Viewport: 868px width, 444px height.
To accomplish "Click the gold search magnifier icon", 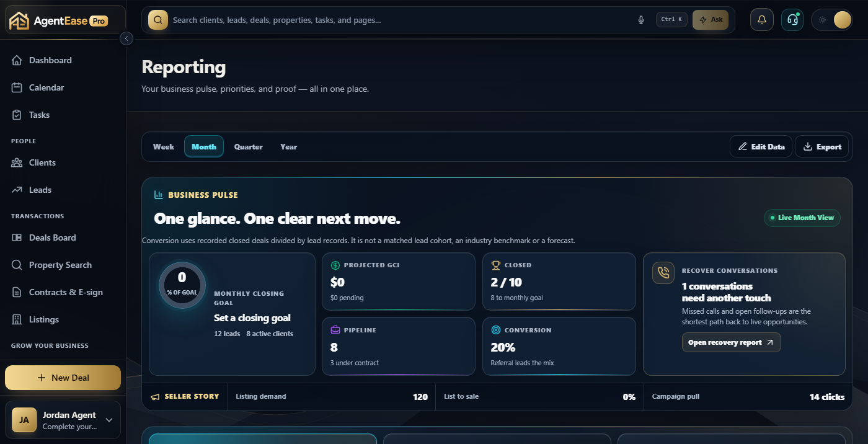I will click(158, 20).
